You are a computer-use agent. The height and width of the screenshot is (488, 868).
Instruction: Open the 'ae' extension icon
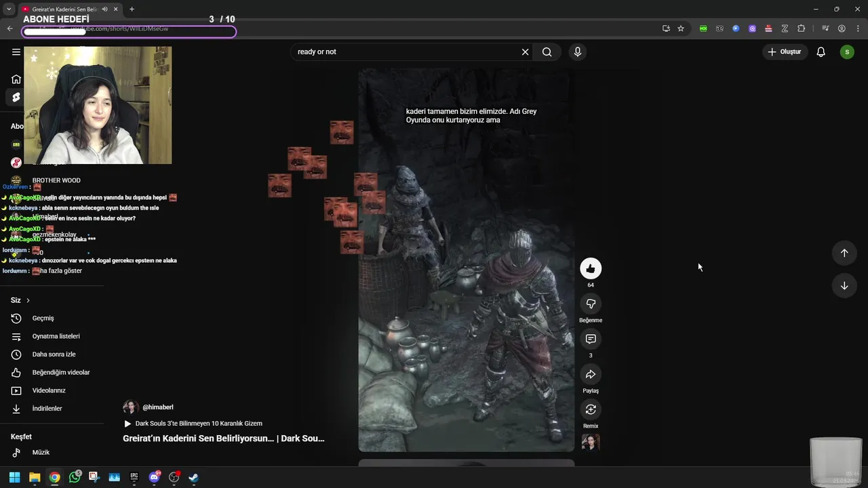tap(719, 28)
